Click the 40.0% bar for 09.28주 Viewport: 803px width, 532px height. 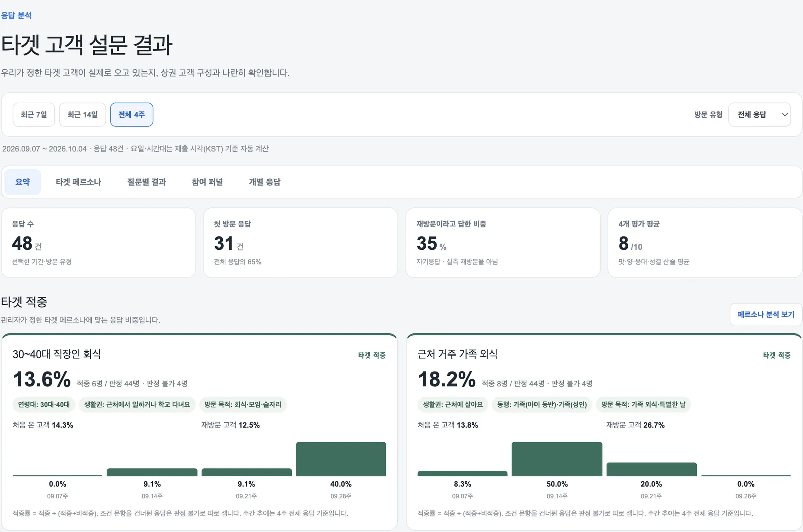[x=341, y=459]
